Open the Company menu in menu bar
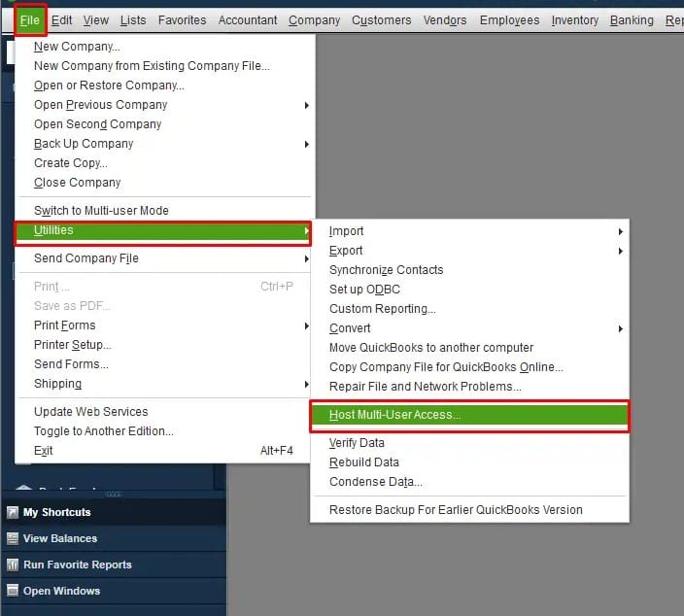The image size is (684, 616). [x=314, y=20]
